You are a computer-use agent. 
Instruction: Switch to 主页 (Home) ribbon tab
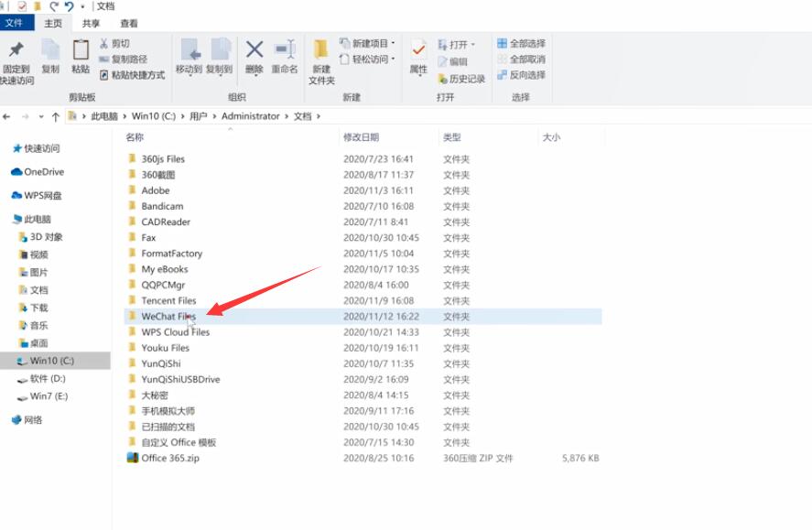click(x=53, y=23)
